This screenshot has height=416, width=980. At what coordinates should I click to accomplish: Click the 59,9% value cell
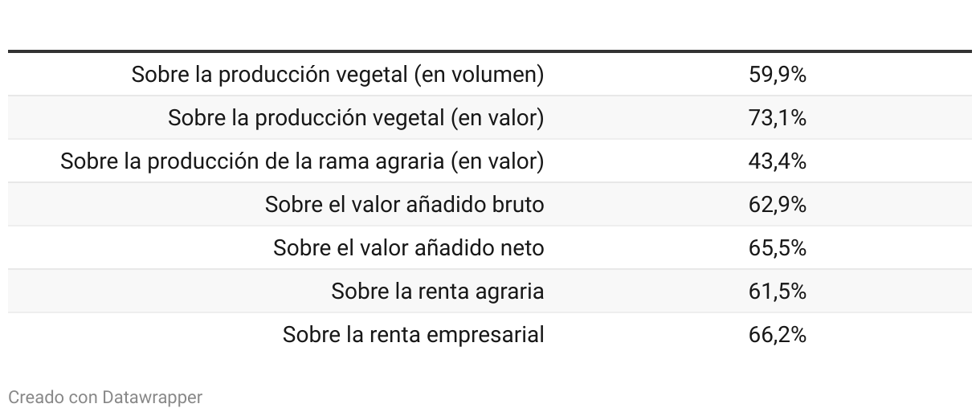777,75
